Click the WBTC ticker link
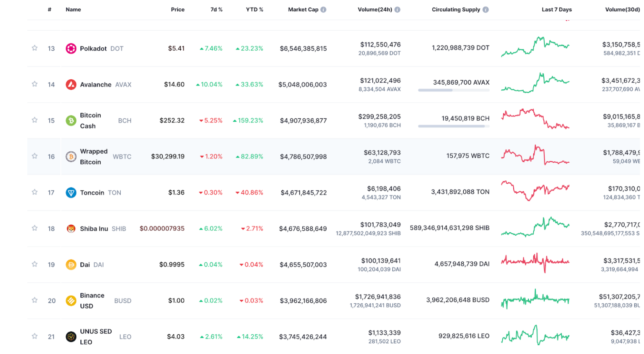Image resolution: width=644 pixels, height=354 pixels. click(123, 156)
